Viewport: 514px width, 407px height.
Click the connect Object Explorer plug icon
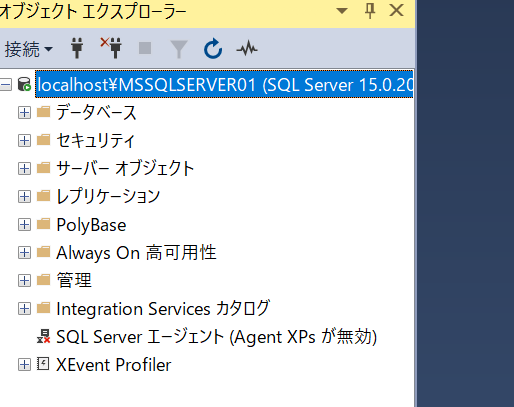pyautogui.click(x=77, y=49)
